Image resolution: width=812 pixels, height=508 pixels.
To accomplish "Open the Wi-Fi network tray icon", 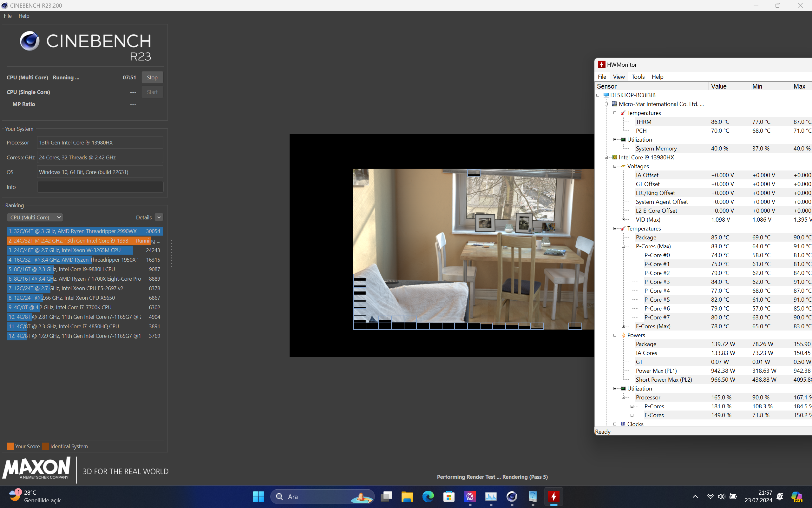I will [710, 497].
